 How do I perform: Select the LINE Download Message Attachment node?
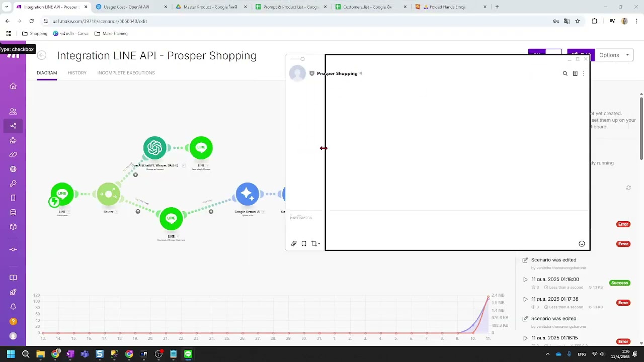click(x=171, y=219)
